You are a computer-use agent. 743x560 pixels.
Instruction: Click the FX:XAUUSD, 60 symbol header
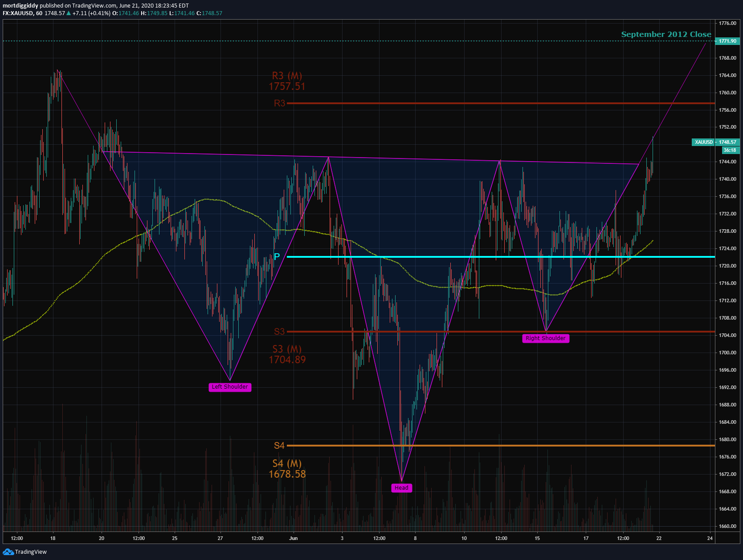(x=22, y=13)
